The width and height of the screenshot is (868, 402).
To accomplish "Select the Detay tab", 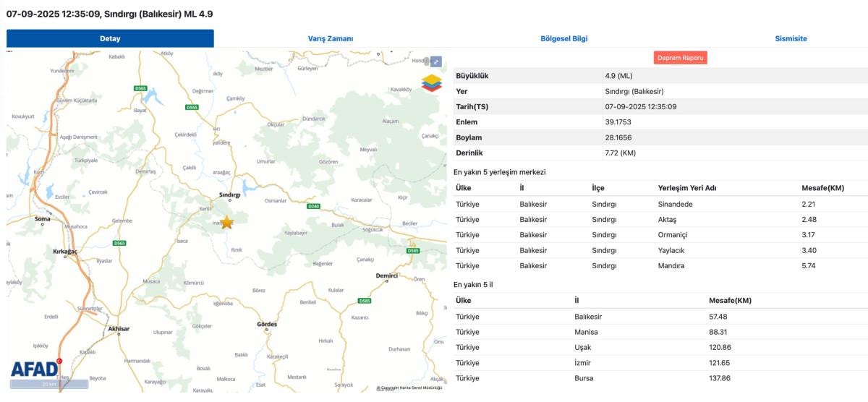I will click(x=110, y=39).
